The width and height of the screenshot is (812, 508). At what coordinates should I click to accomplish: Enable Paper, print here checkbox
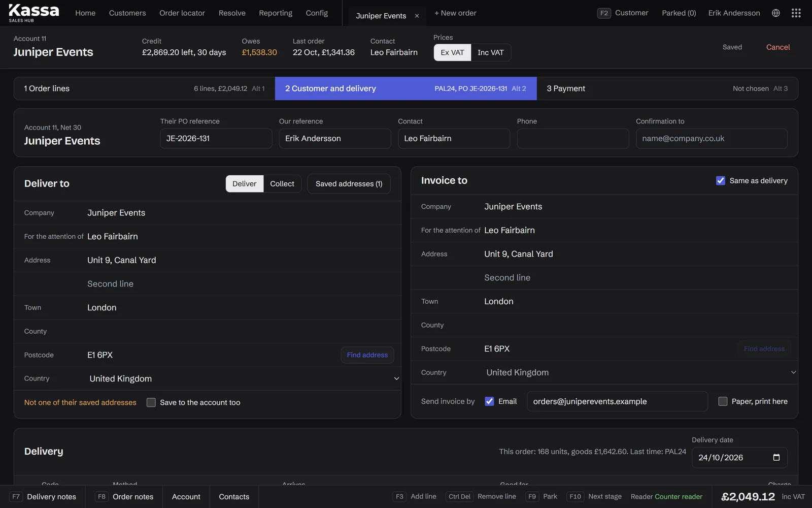(723, 401)
